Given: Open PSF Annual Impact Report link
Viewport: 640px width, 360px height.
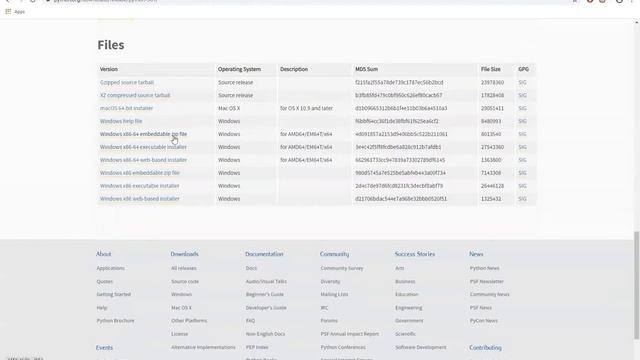Looking at the screenshot, I should (x=350, y=334).
